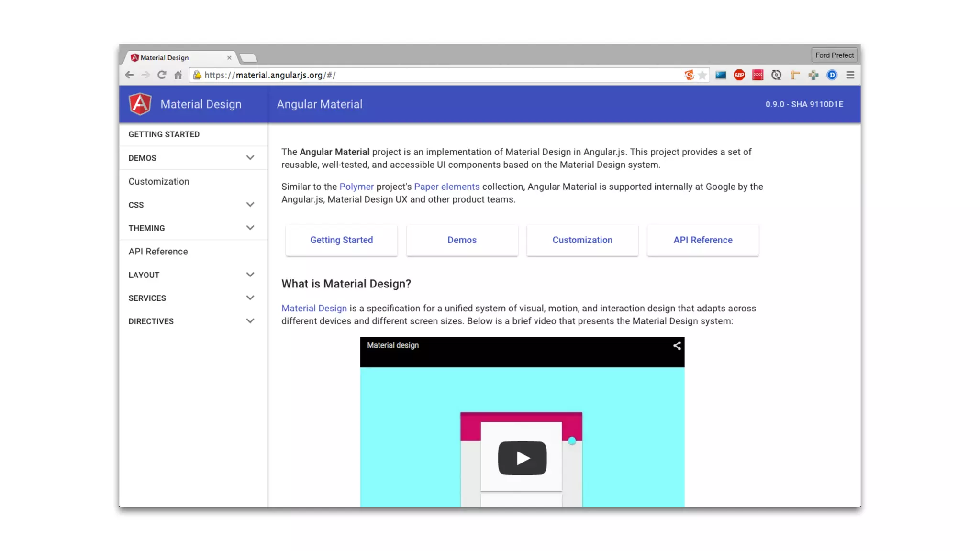Click the Angular shield logo
This screenshot has width=980, height=551.
(x=140, y=104)
